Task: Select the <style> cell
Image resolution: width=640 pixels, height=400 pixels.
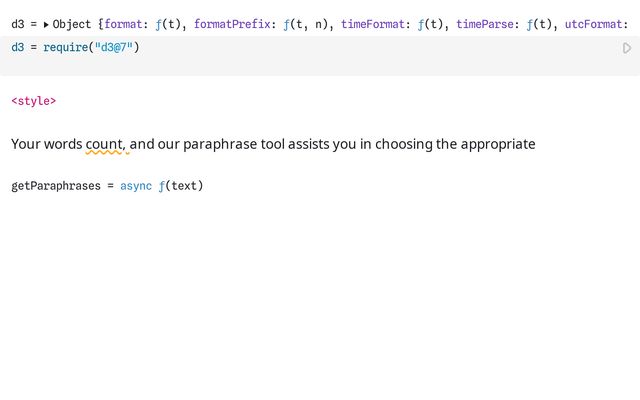Action: (x=33, y=101)
